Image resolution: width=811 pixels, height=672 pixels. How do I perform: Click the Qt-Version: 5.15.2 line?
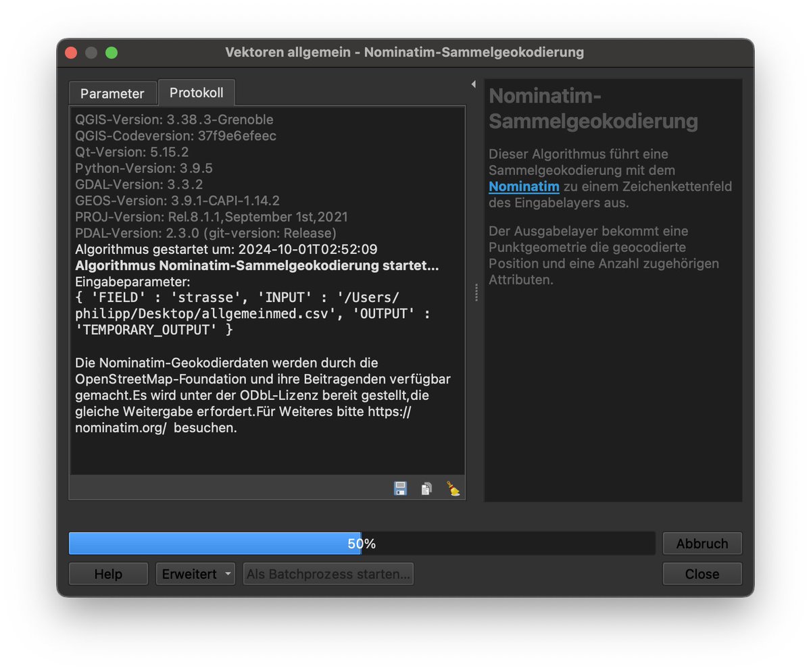(x=132, y=152)
